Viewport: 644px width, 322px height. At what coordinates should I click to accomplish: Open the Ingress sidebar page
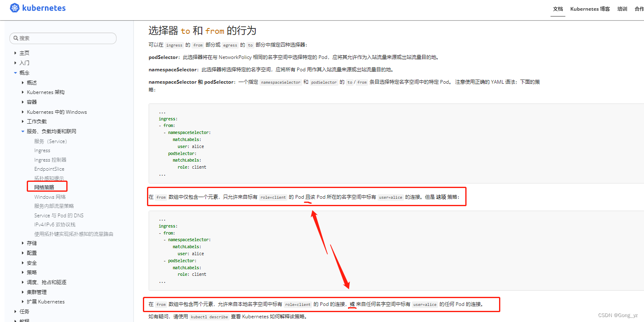click(x=42, y=150)
